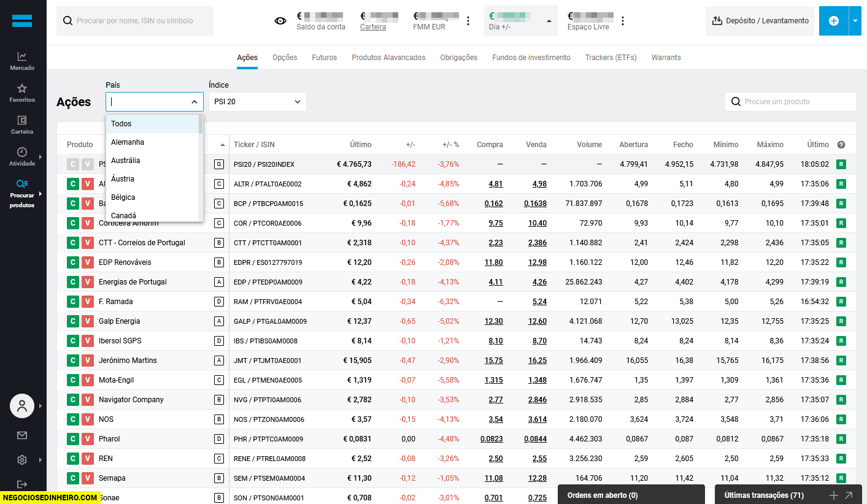This screenshot has width=867, height=504.
Task: Click the red V sell icon for NOS
Action: coord(88,419)
